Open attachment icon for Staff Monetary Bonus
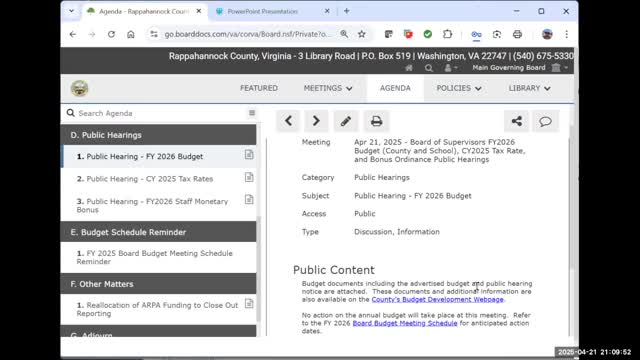640x360 pixels. (249, 200)
